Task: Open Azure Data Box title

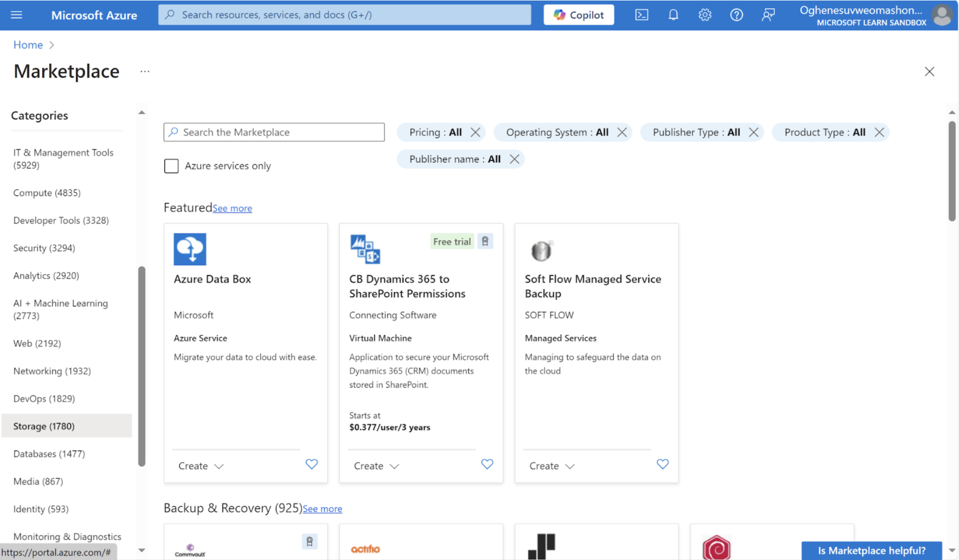Action: [x=212, y=279]
